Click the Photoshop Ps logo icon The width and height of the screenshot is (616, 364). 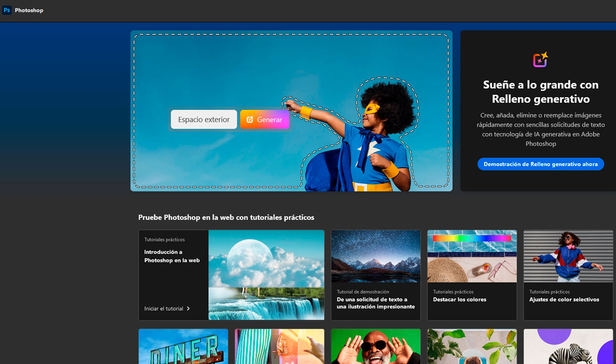coord(7,10)
